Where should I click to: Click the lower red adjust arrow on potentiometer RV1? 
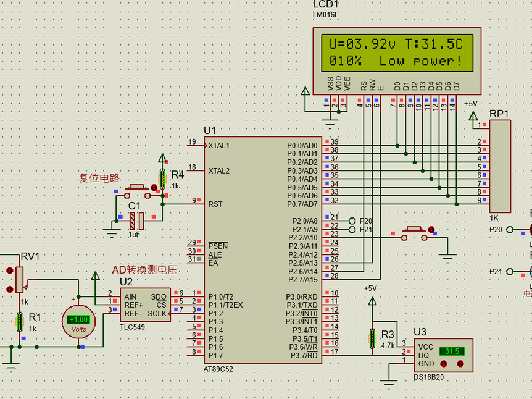coord(9,289)
